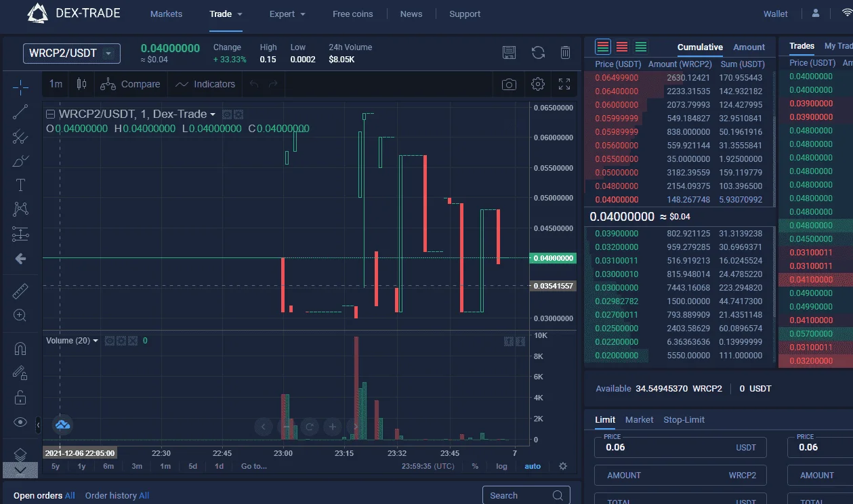The image size is (853, 504).
Task: Open the 1m interval selector
Action: (x=56, y=84)
